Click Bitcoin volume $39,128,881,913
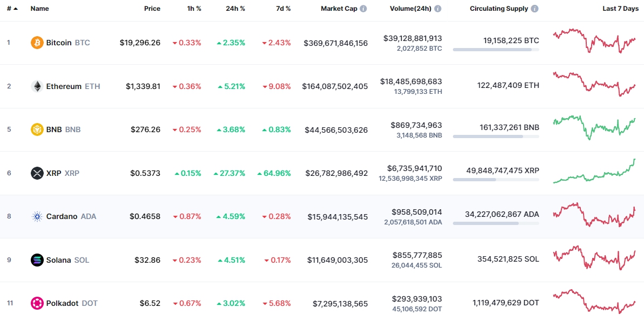 pos(413,38)
